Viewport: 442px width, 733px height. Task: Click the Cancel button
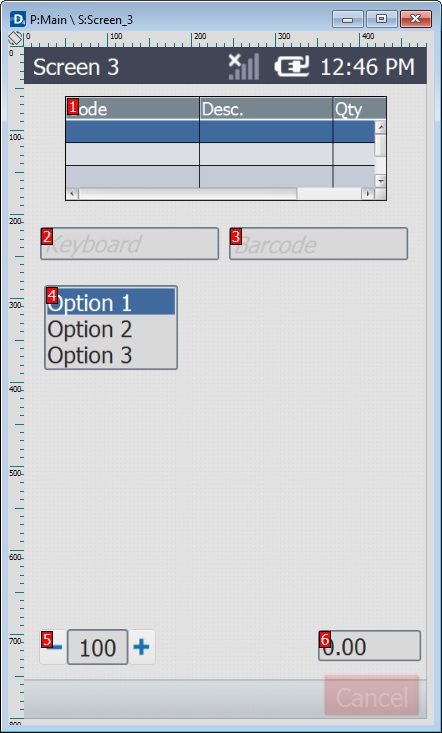372,696
